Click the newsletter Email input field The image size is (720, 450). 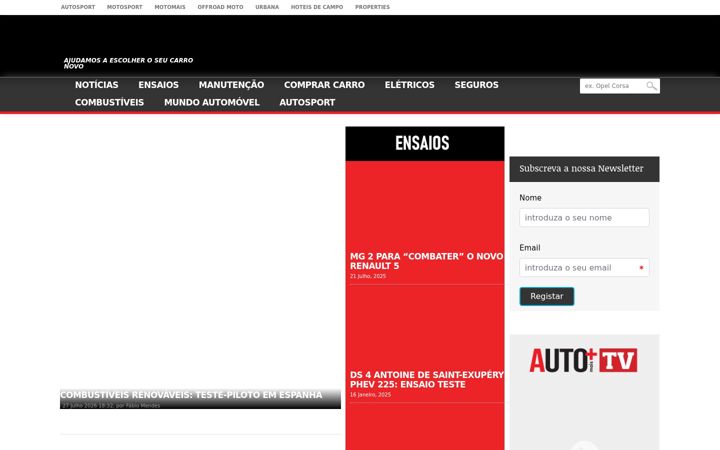(584, 268)
